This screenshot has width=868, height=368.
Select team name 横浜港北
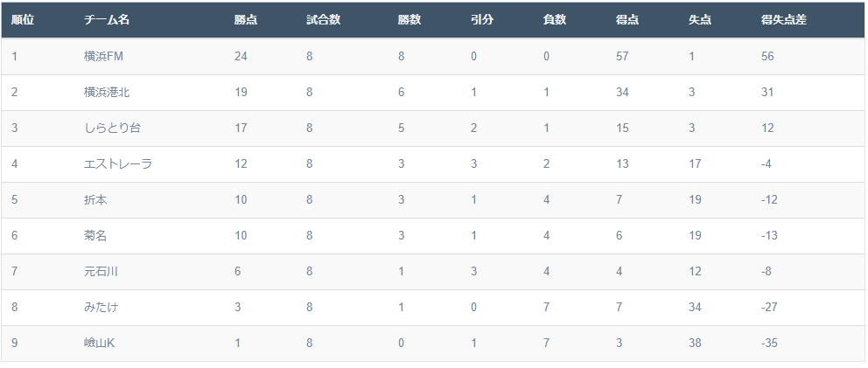click(x=107, y=92)
